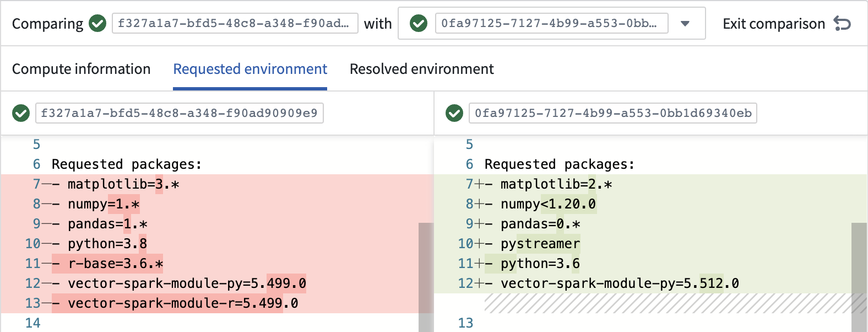The image size is (868, 332).
Task: Click line number 14 in left pane
Action: click(32, 323)
